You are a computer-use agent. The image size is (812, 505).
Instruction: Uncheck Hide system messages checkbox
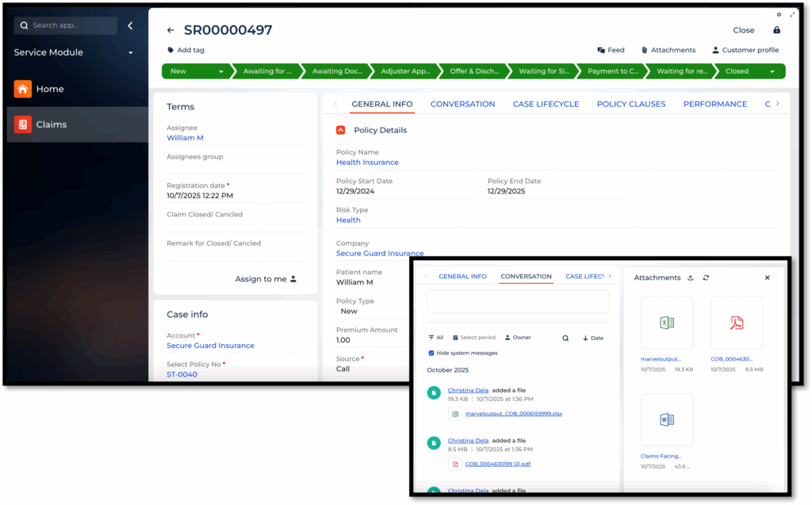(x=431, y=353)
